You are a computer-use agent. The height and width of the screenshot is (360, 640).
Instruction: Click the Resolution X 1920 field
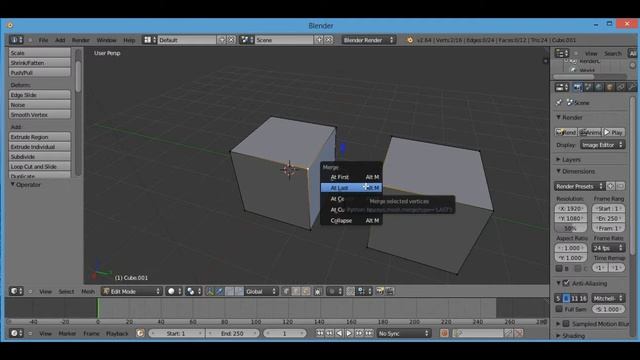571,209
